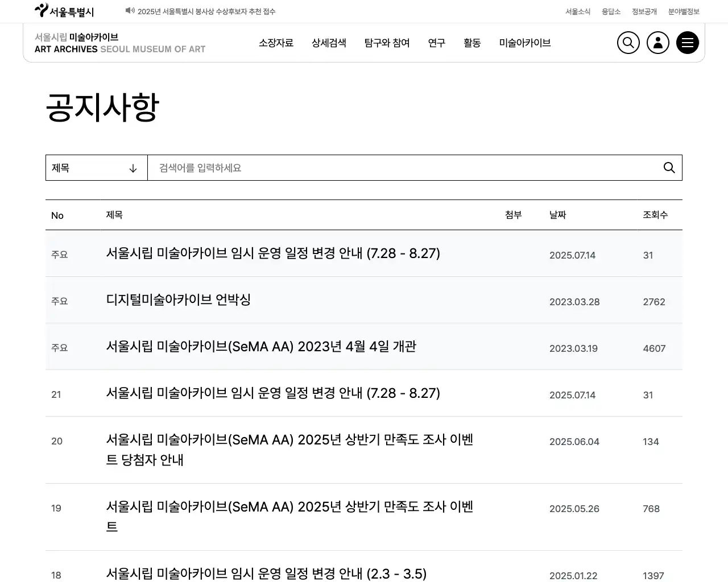This screenshot has height=582, width=728.
Task: Click the date 2025.05.26
Action: pyautogui.click(x=574, y=509)
